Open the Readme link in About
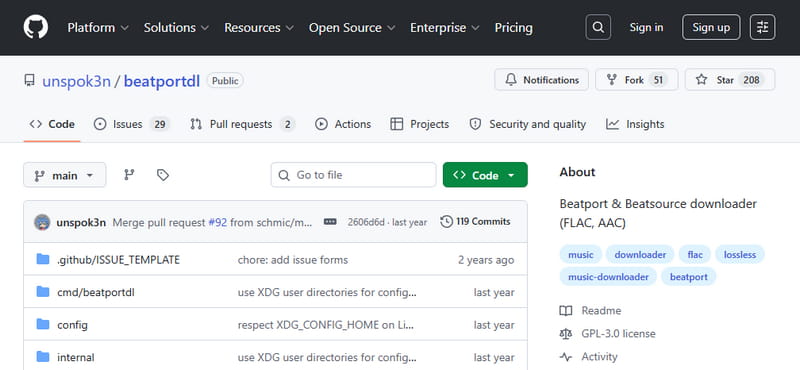The height and width of the screenshot is (370, 800). click(x=601, y=311)
